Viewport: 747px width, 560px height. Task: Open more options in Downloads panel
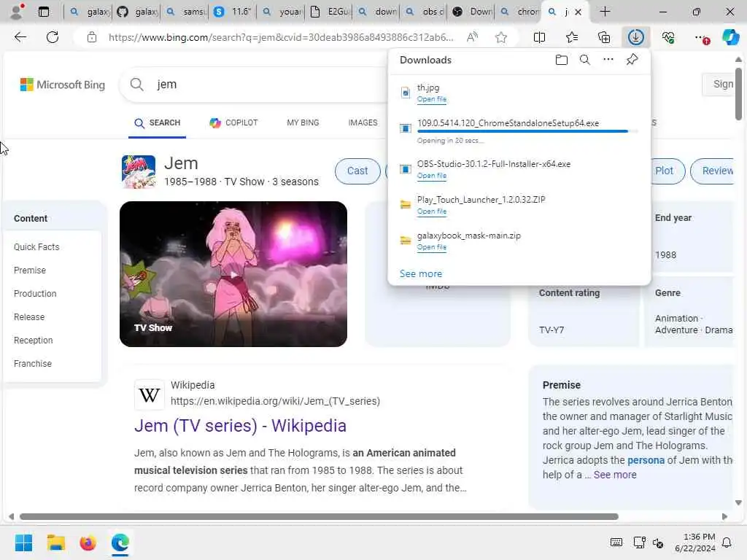(608, 60)
